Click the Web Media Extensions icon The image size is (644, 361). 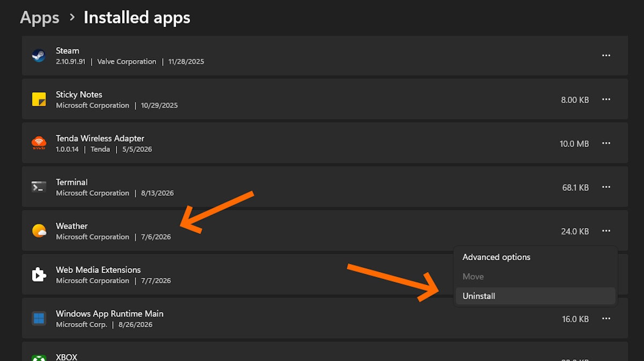[39, 275]
